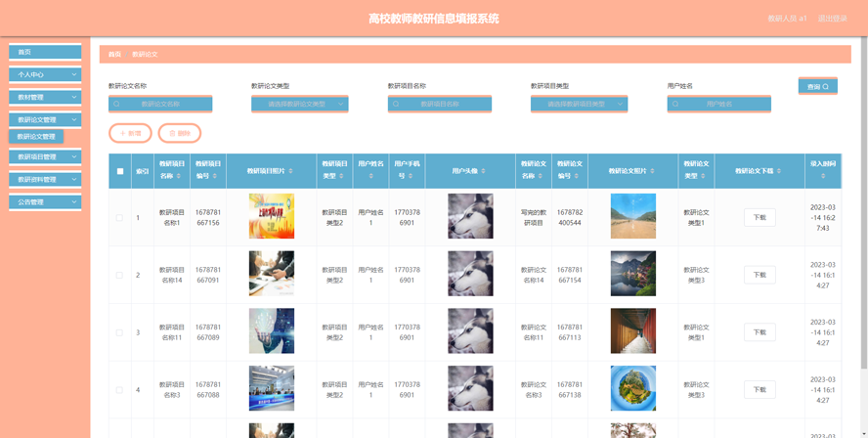Download paper 教研论文名称3 in row 4
The width and height of the screenshot is (868, 438).
coord(759,390)
